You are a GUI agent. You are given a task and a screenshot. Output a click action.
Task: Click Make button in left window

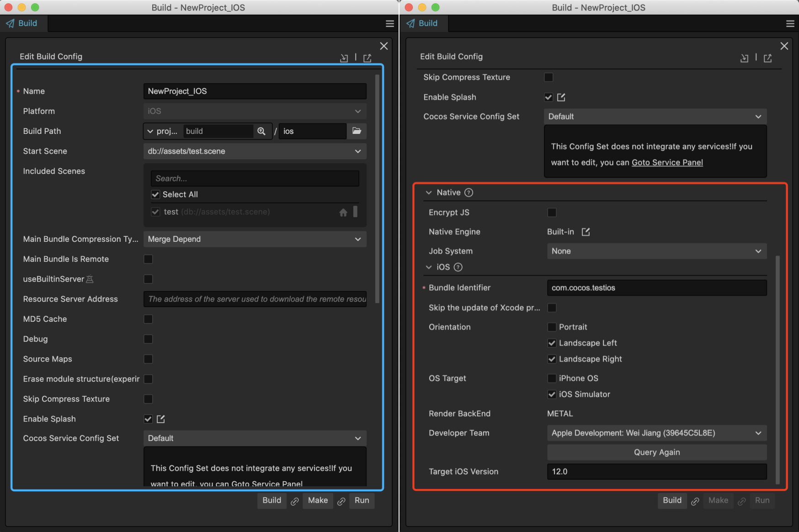(318, 500)
